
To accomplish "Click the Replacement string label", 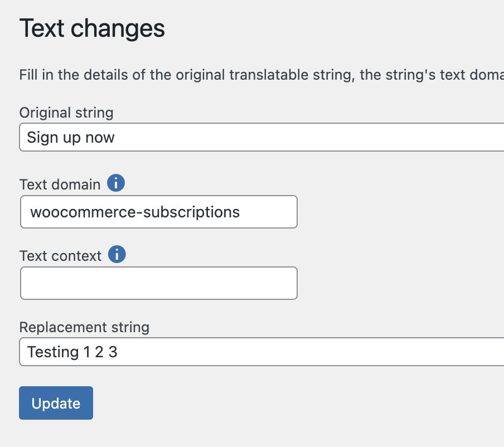I will (84, 327).
